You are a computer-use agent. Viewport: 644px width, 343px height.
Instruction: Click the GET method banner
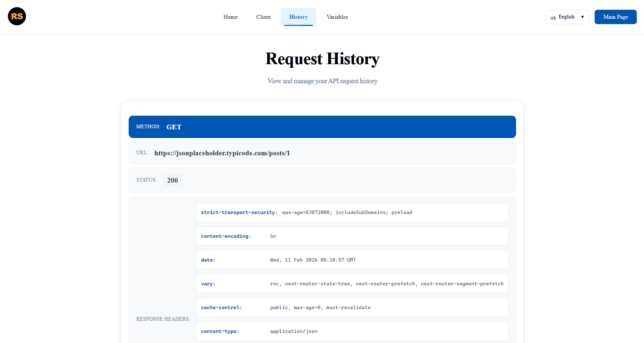322,127
